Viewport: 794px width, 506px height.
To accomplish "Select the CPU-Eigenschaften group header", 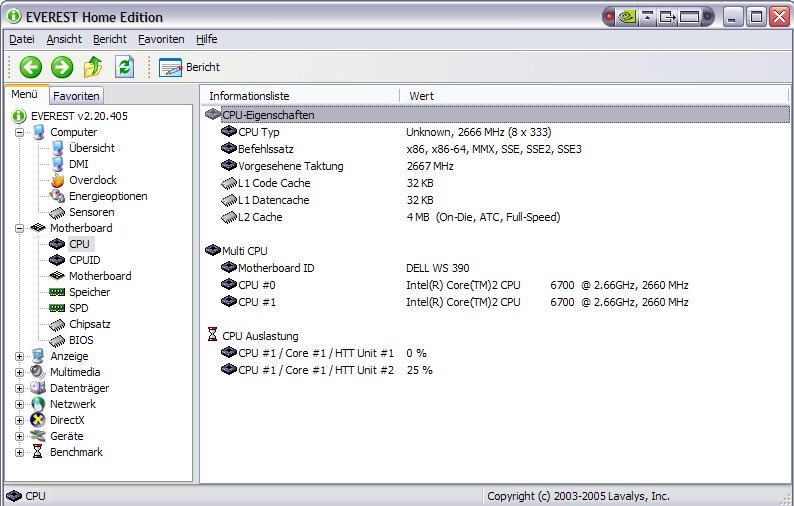I will click(497, 115).
